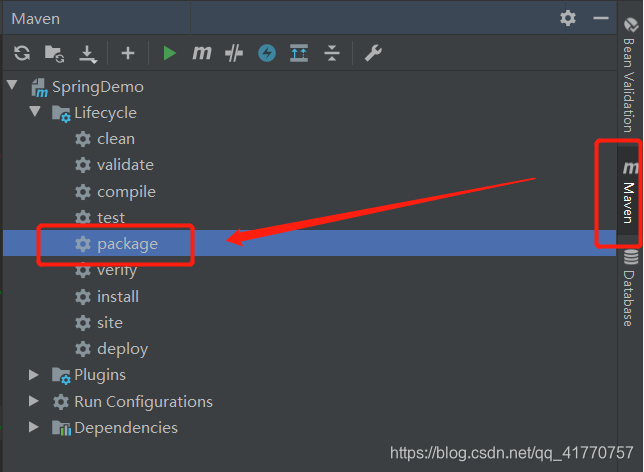
Task: Collapse the SpringDemo project node
Action: [12, 85]
